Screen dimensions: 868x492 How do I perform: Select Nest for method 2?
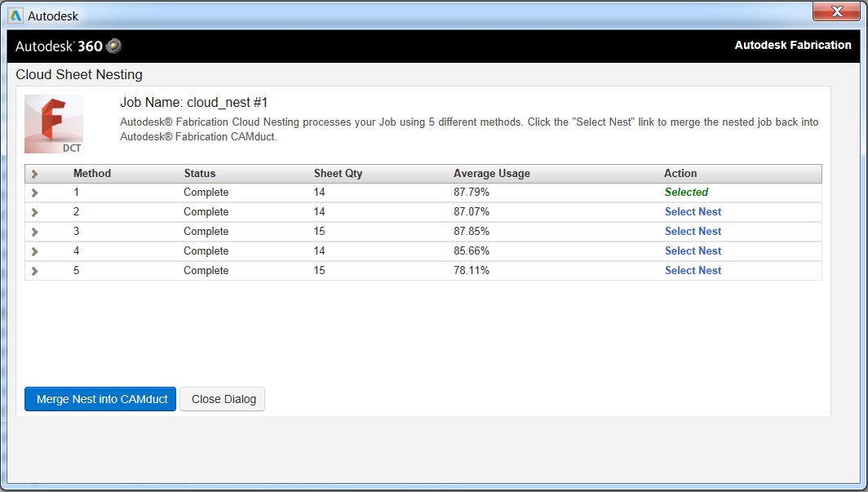pos(693,212)
